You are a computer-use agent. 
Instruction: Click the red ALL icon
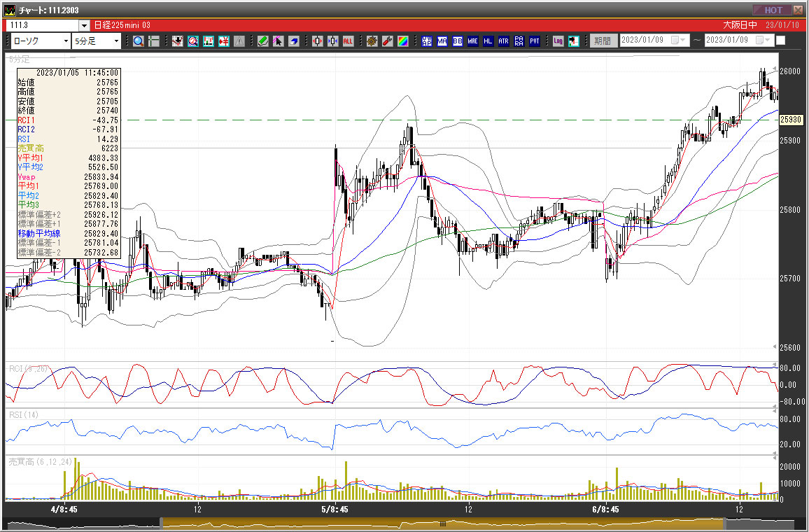[x=349, y=41]
